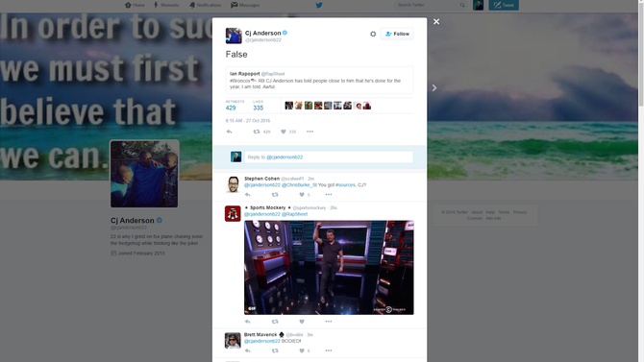Open Privacy link in footer
This screenshot has height=362, width=644.
[520, 212]
